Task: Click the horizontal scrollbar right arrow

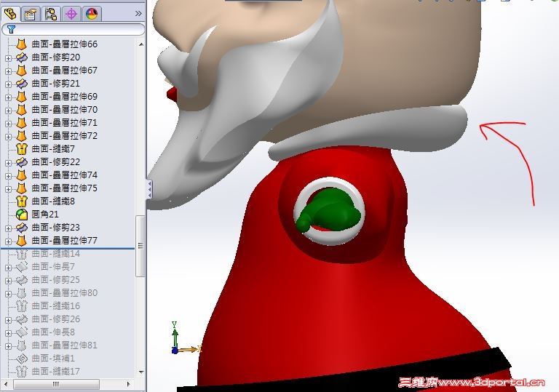Action: (x=129, y=384)
